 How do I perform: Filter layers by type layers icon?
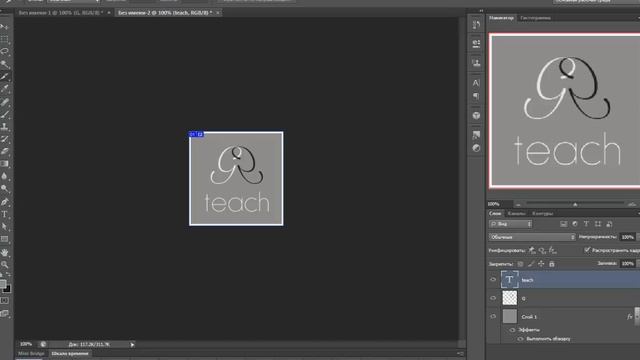(587, 224)
